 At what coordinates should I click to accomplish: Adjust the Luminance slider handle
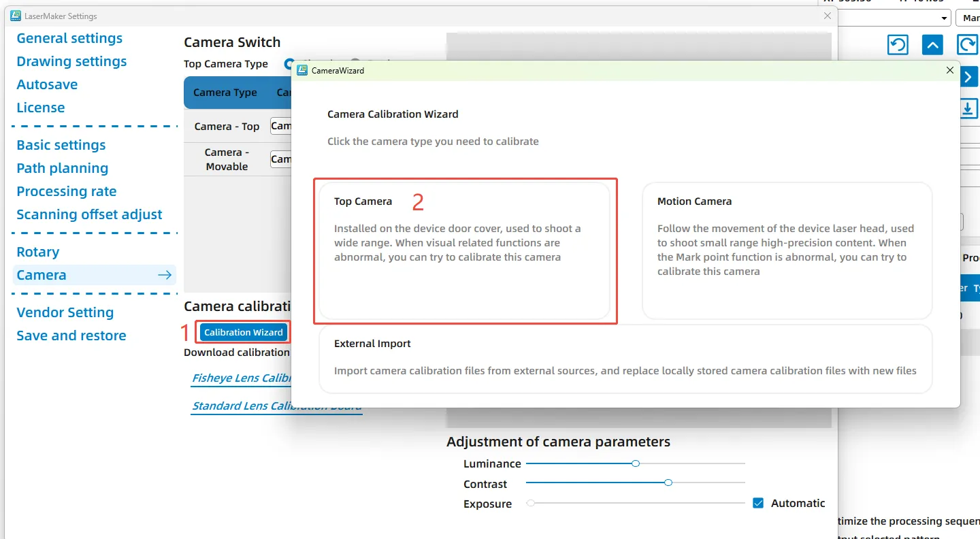tap(636, 463)
